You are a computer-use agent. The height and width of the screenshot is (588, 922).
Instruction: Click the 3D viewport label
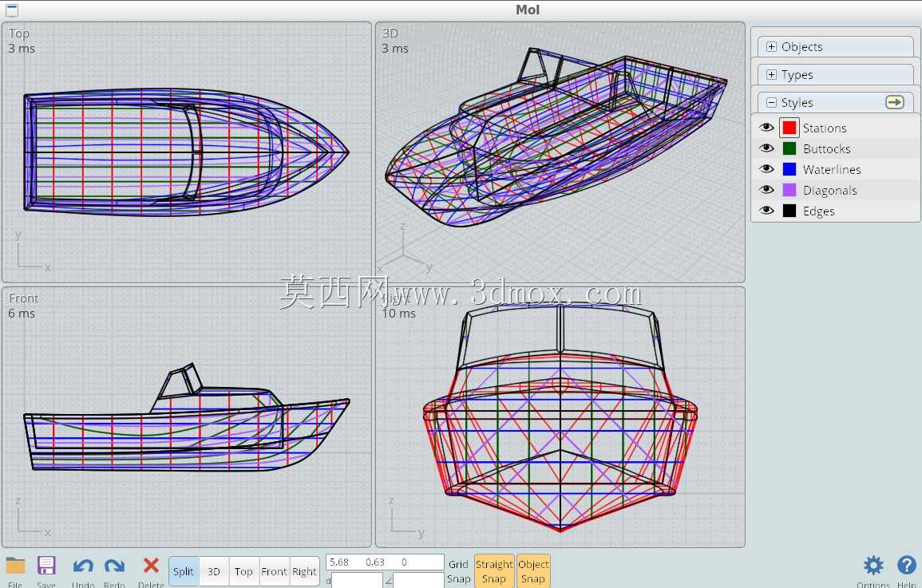tap(390, 34)
